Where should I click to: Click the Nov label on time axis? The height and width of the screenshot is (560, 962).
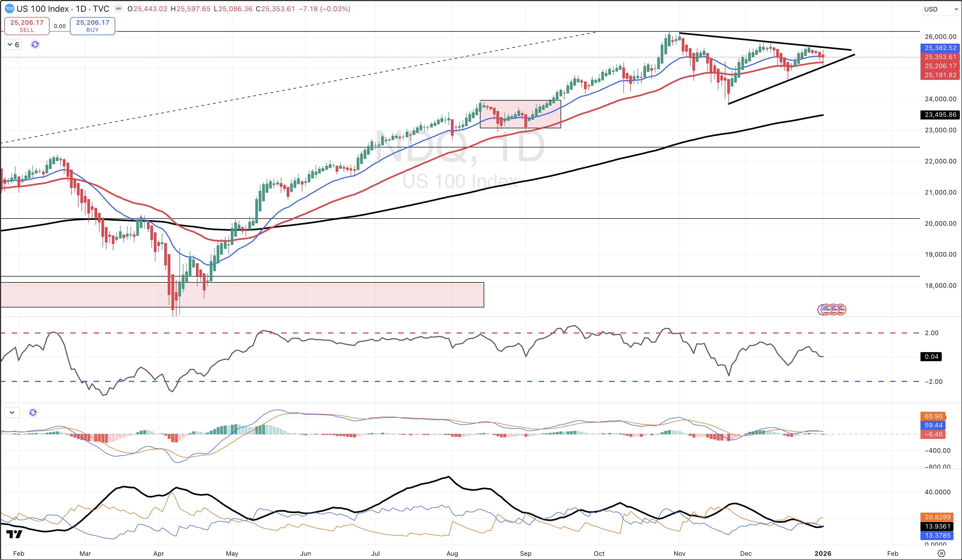tap(680, 553)
